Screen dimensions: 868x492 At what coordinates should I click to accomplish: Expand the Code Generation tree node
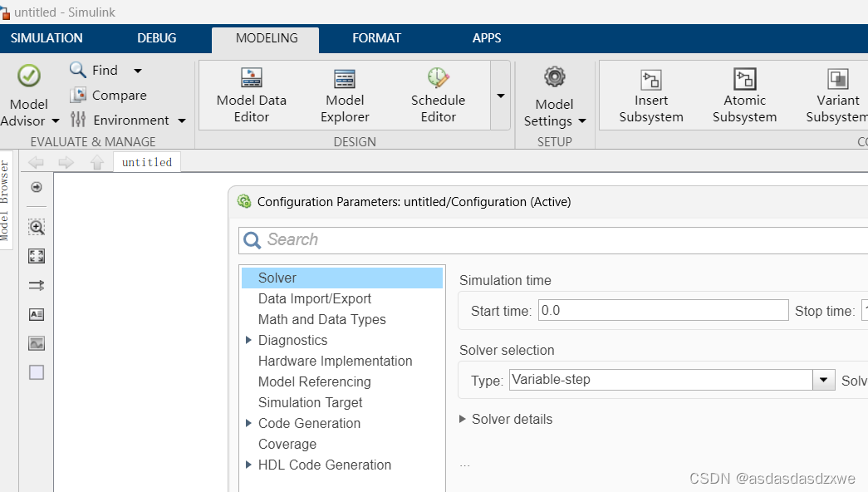pos(248,423)
